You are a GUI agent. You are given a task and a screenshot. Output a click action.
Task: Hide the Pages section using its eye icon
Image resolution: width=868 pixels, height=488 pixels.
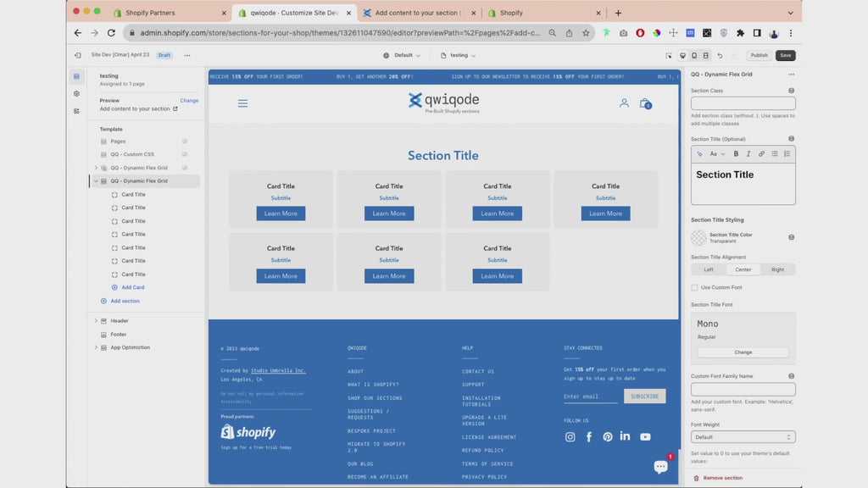point(185,141)
